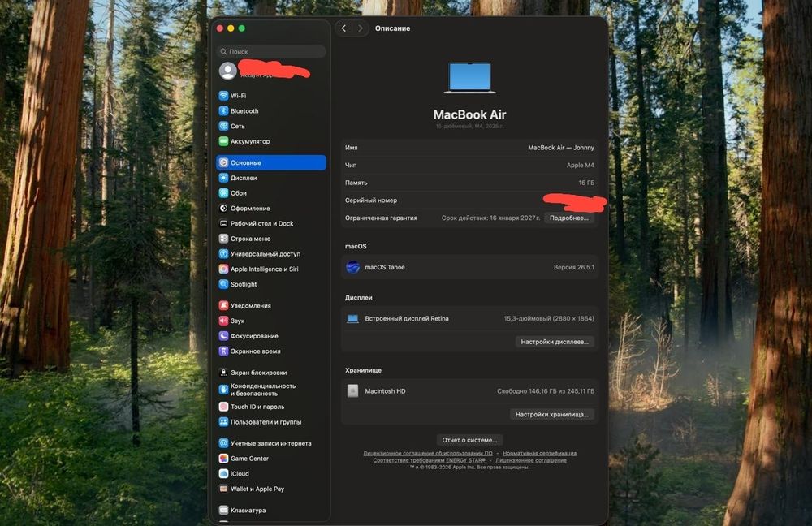Viewport: 812px width, 526px height.
Task: Open Нормативная сертификация link
Action: tap(540, 454)
